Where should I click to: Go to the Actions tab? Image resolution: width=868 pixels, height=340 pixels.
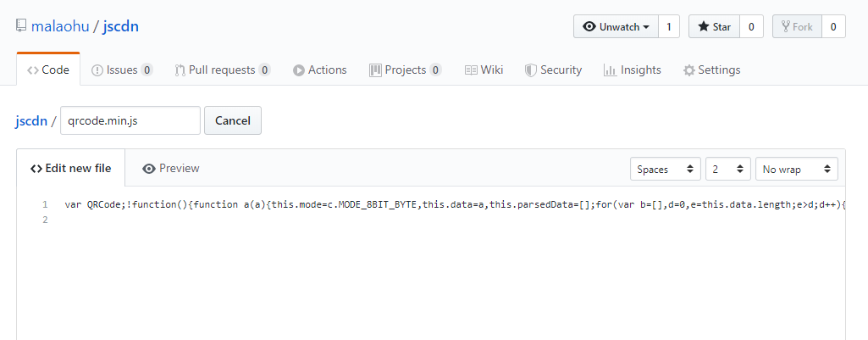point(319,70)
